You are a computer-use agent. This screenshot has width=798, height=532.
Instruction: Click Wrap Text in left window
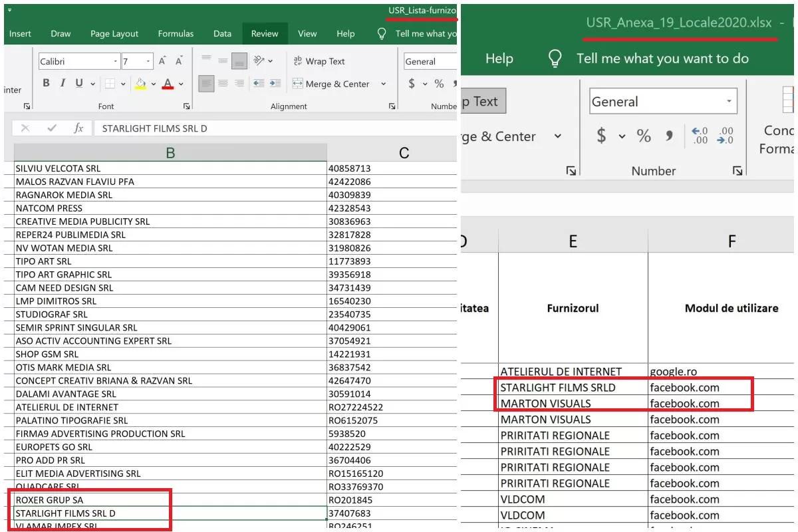319,61
